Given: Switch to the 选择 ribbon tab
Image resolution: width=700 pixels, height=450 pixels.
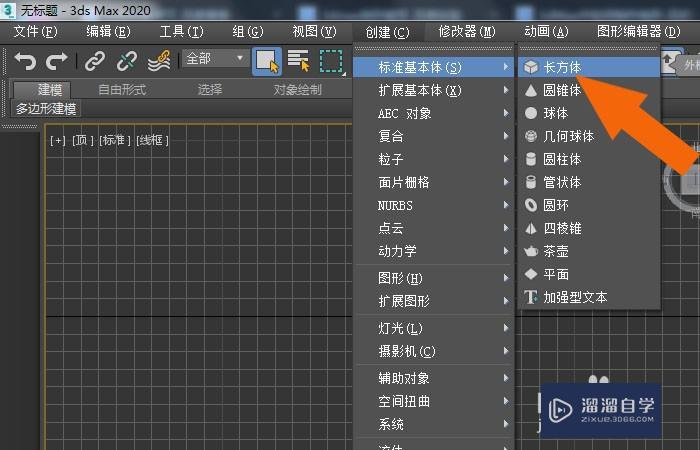Looking at the screenshot, I should point(209,90).
